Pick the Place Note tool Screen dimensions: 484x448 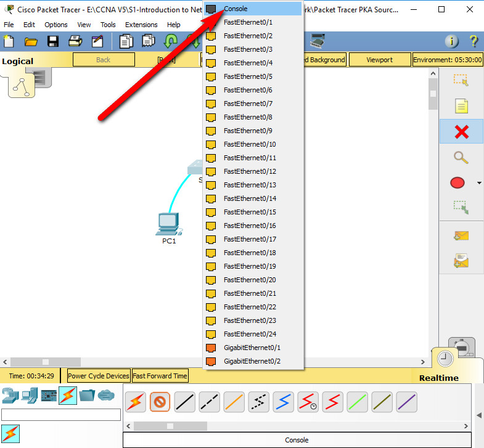[461, 106]
